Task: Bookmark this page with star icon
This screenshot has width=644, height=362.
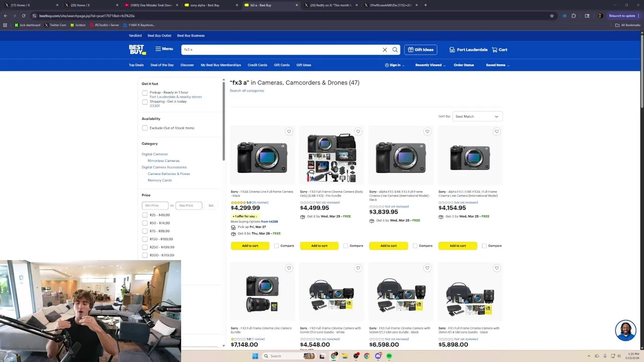Action: point(552,16)
